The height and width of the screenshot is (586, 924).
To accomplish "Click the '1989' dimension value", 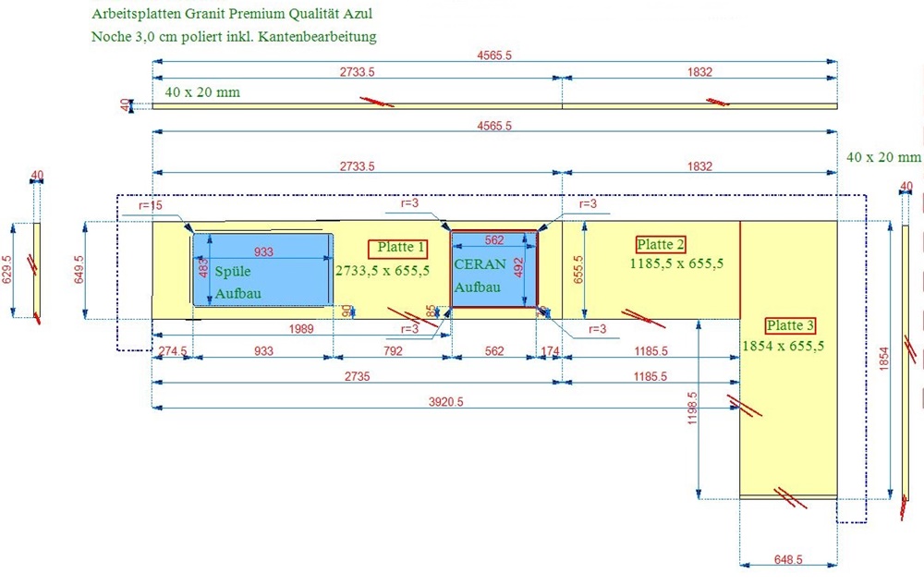I will coord(301,329).
